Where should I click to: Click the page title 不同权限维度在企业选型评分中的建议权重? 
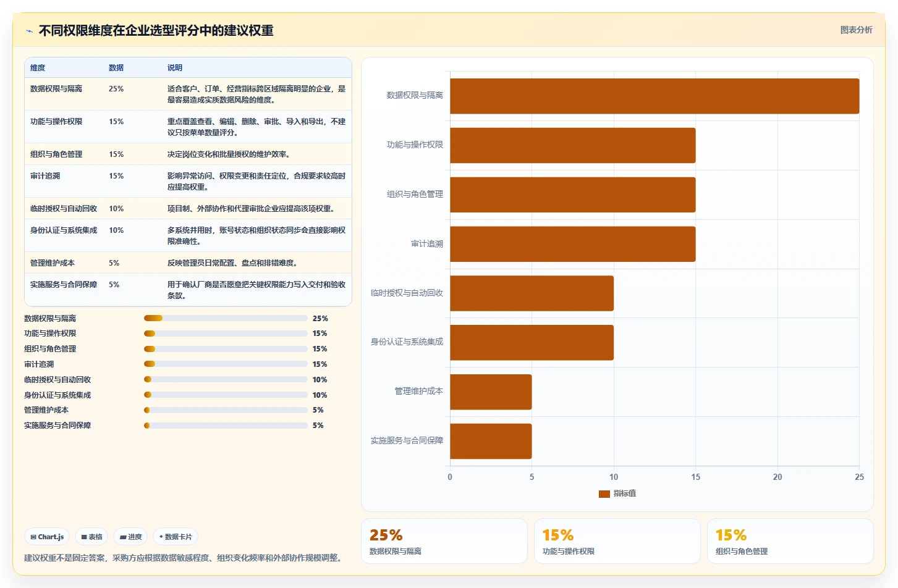tap(156, 30)
